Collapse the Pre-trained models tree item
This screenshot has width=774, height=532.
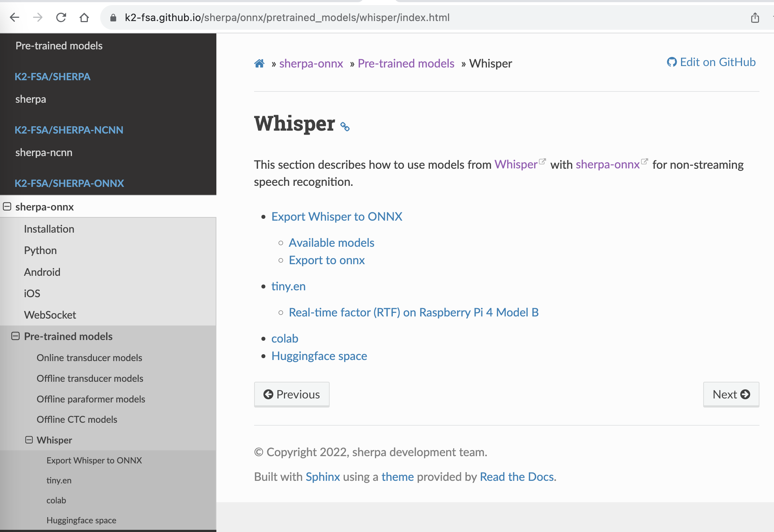tap(15, 336)
